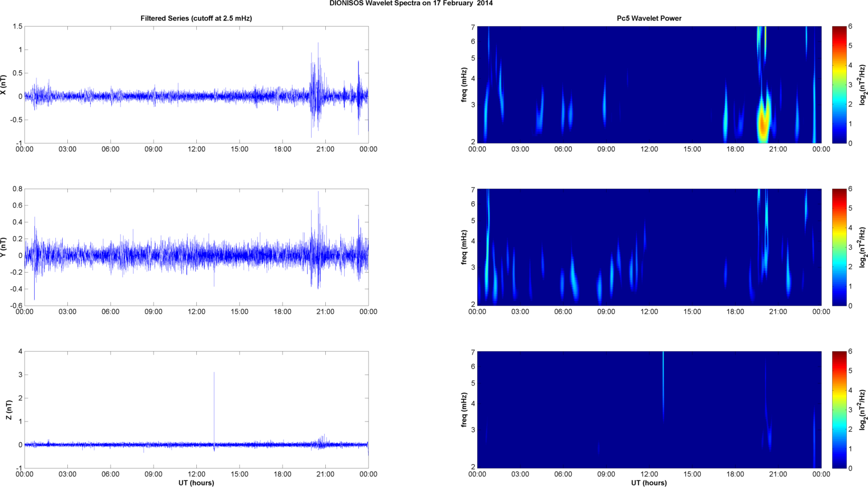This screenshot has height=487, width=868.
Task: Click the '12:00' tick under the X time series
Action: pyautogui.click(x=196, y=149)
